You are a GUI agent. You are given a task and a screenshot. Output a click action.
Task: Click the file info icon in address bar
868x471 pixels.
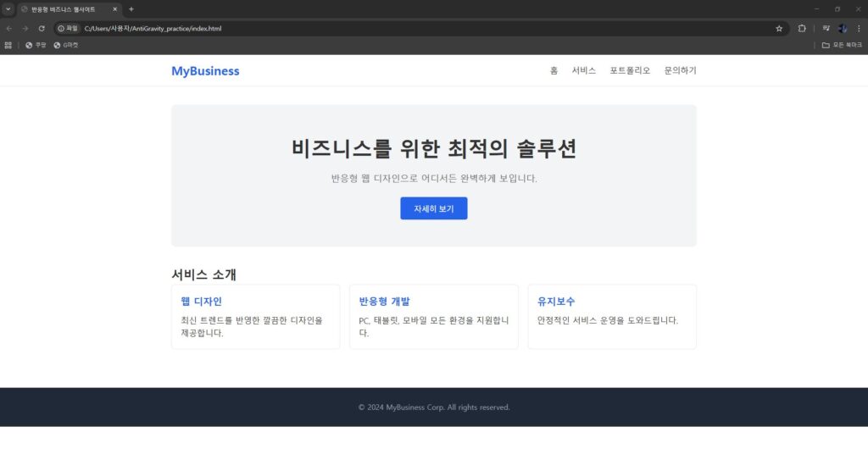click(x=68, y=28)
